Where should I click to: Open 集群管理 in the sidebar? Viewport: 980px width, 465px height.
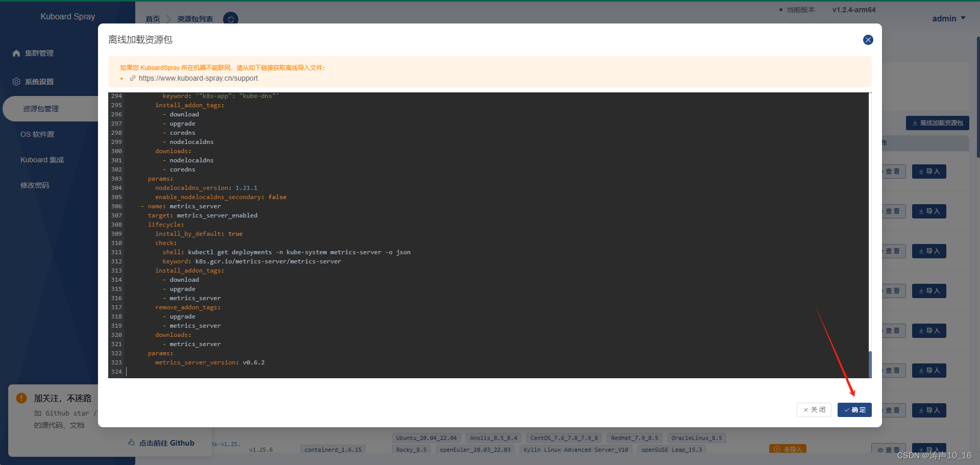click(39, 53)
